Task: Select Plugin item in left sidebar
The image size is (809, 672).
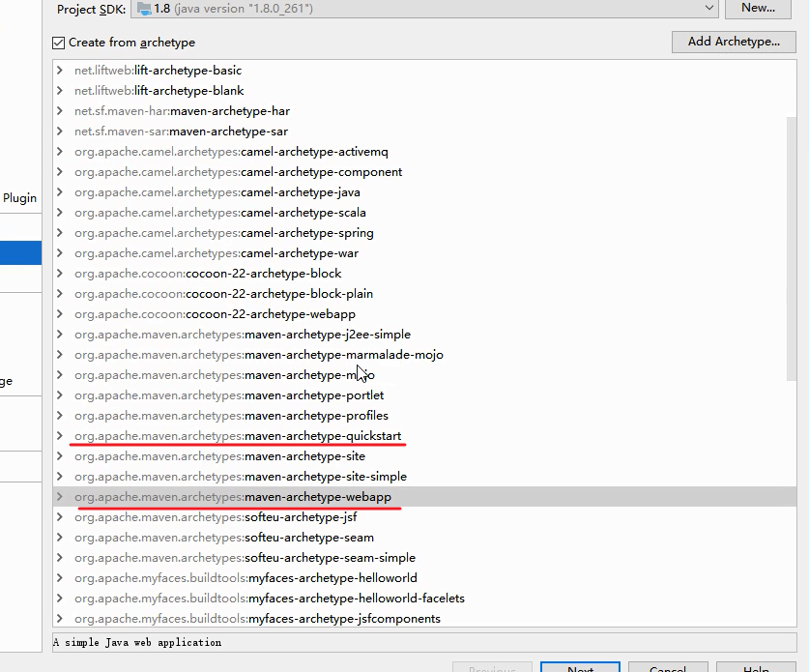Action: coord(19,198)
